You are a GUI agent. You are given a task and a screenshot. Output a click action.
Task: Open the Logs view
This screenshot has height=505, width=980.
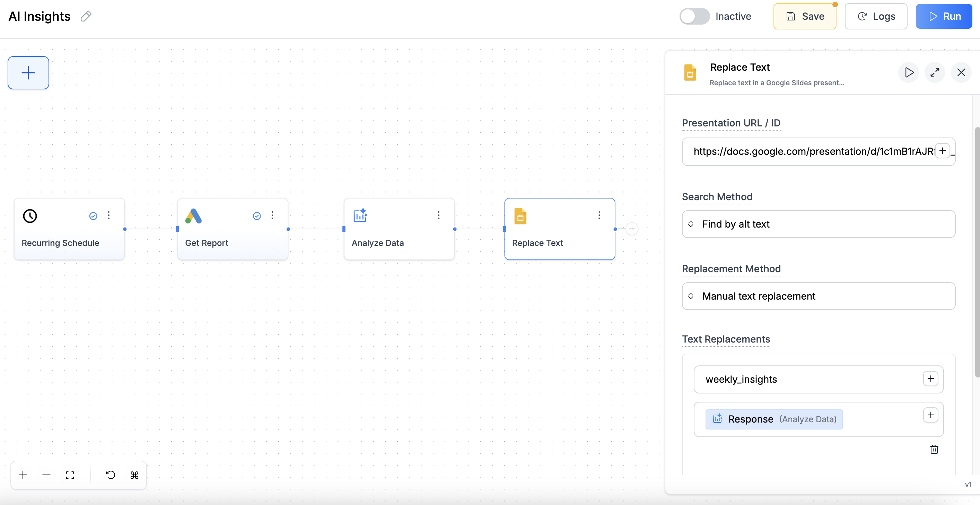click(x=875, y=16)
